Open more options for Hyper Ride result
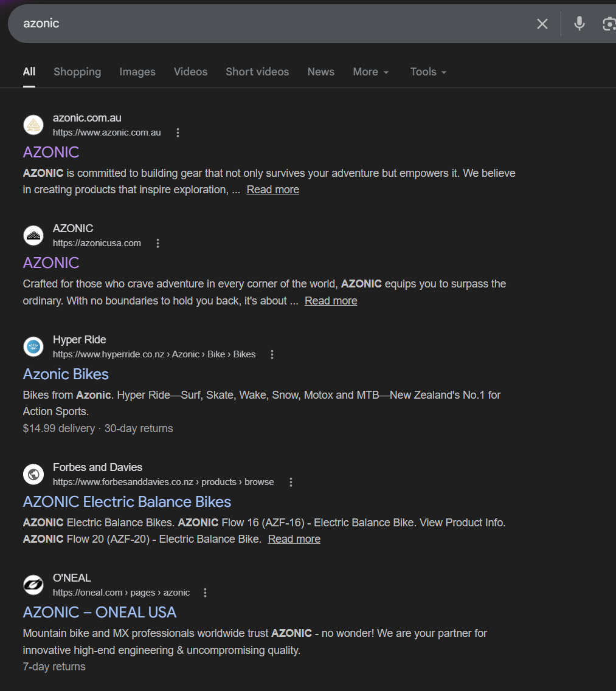This screenshot has height=691, width=616. click(x=272, y=354)
